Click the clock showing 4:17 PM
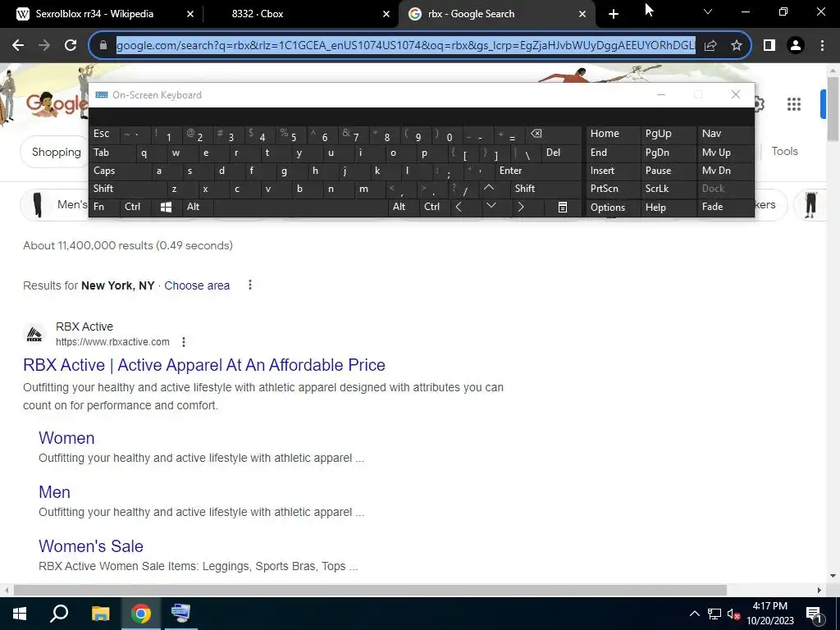 [769, 606]
